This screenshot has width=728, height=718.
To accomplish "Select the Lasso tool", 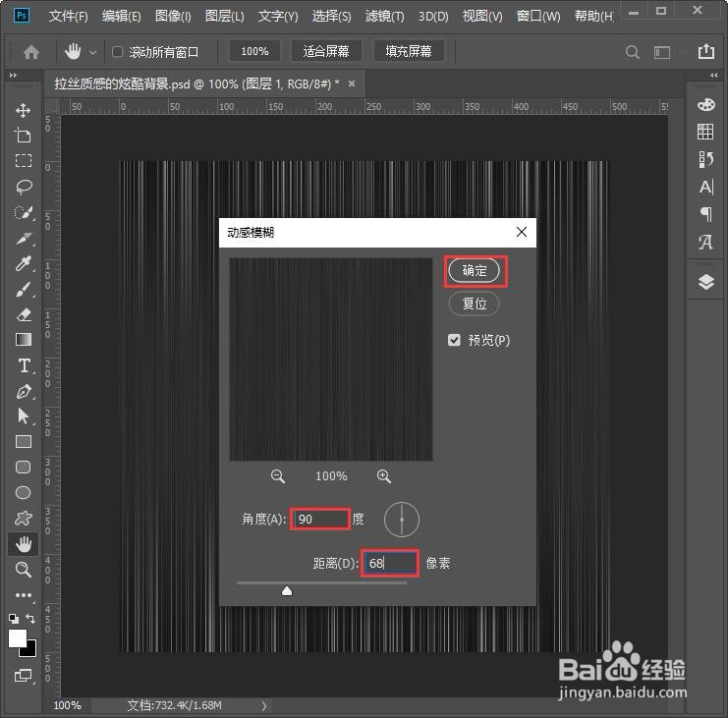I will (24, 187).
